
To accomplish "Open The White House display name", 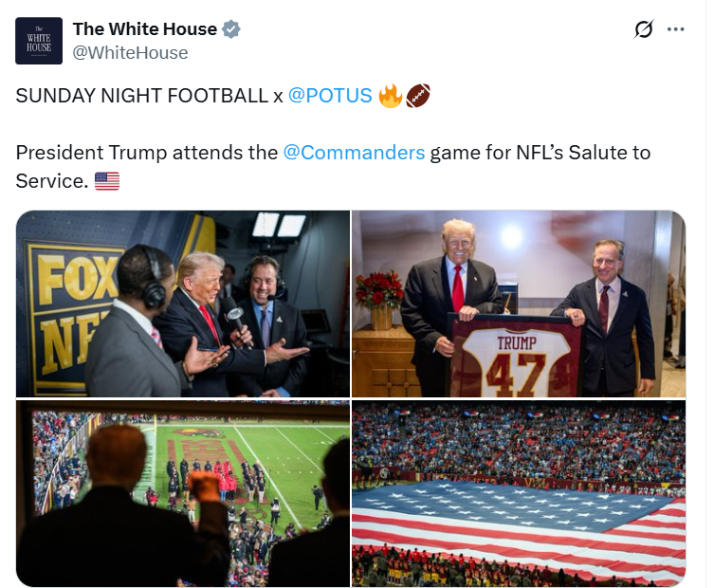I will (145, 29).
